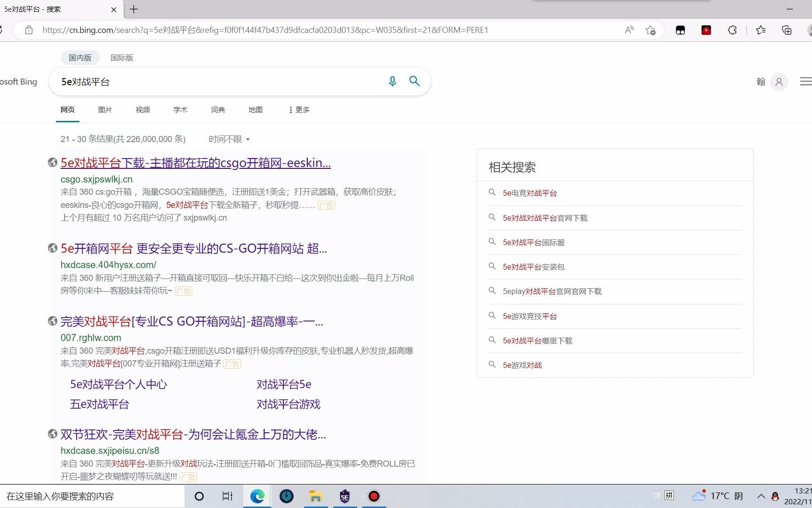The height and width of the screenshot is (508, 812).
Task: Click the site lock icon in address bar
Action: tap(29, 30)
